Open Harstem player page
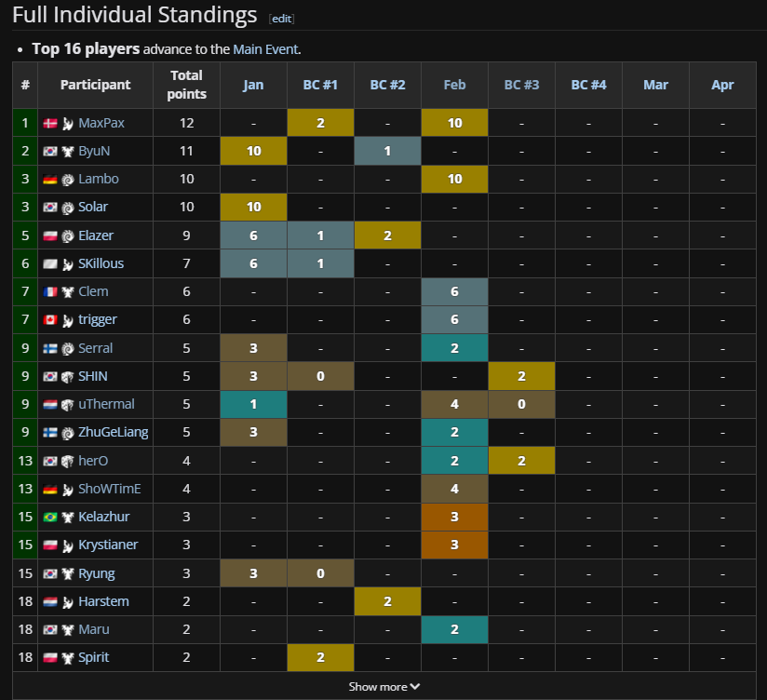This screenshot has width=767, height=700. pyautogui.click(x=103, y=600)
